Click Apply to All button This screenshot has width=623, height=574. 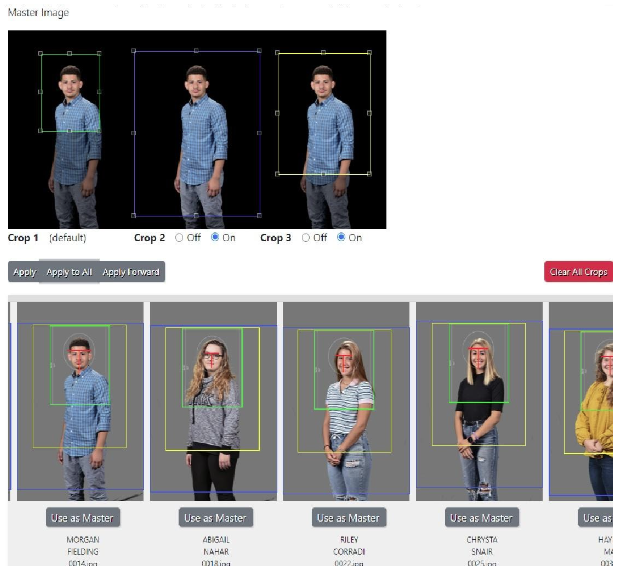[x=69, y=272]
